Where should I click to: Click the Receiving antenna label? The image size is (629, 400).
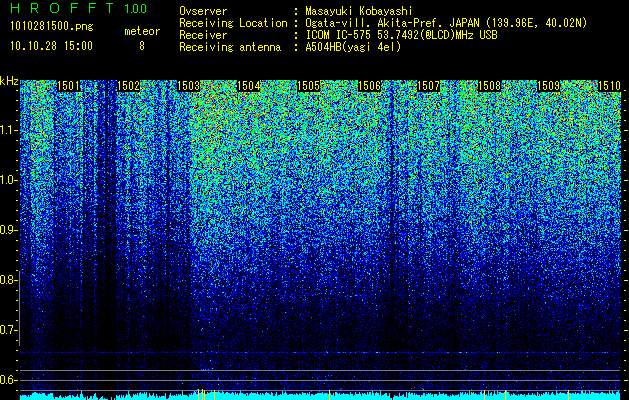pos(230,47)
